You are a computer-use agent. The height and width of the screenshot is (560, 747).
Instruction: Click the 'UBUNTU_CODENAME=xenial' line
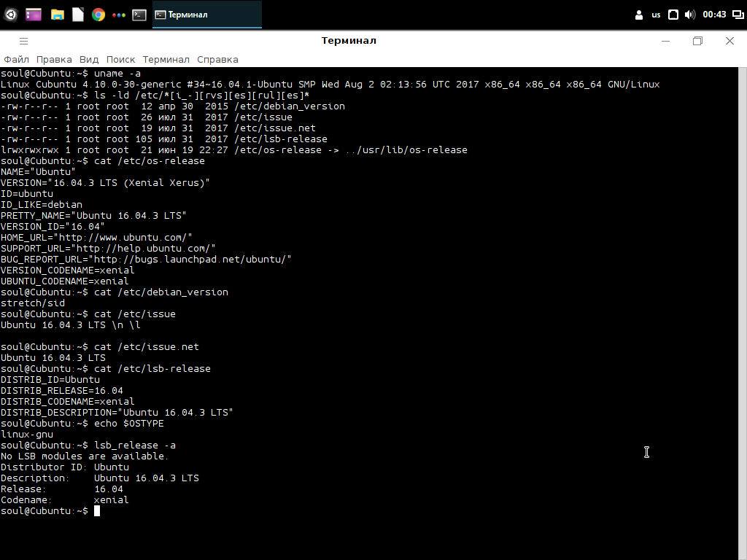point(64,281)
